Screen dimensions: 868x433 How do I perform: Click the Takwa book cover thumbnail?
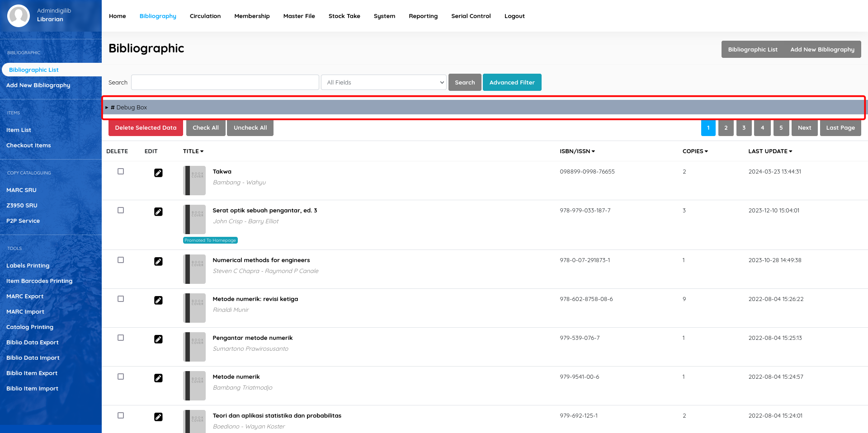194,180
